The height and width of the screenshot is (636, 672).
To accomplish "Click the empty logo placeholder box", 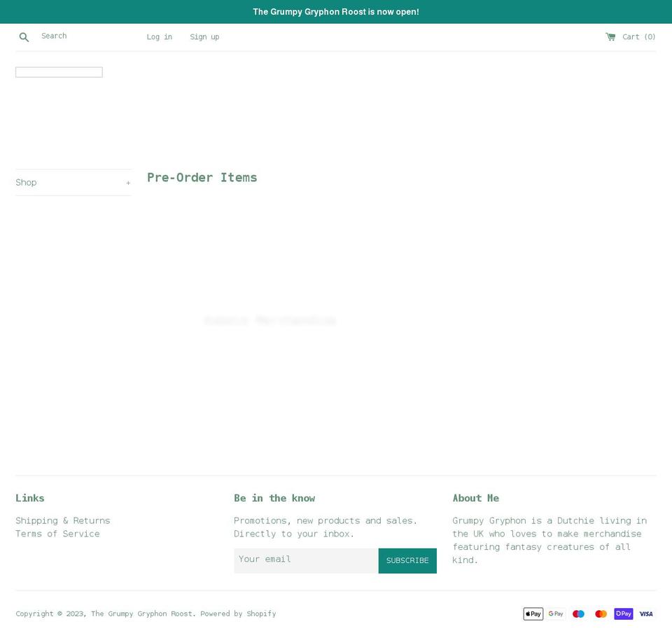I will (x=59, y=72).
